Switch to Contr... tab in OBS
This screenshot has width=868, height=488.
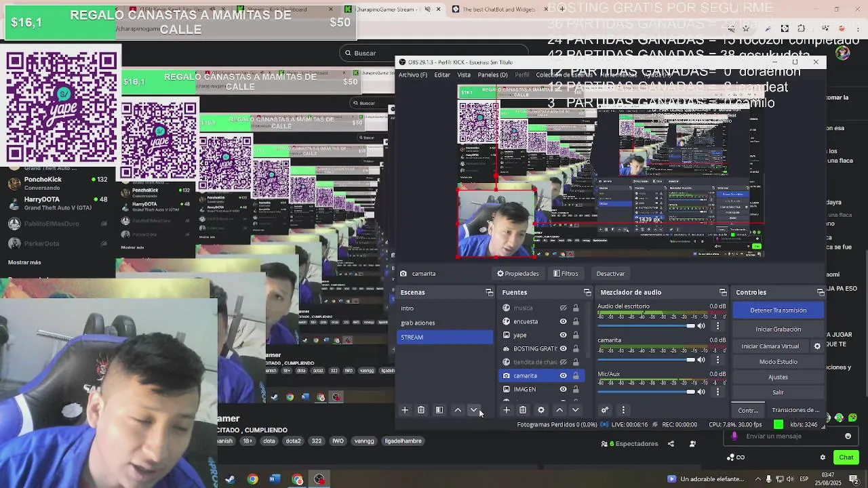click(x=748, y=410)
